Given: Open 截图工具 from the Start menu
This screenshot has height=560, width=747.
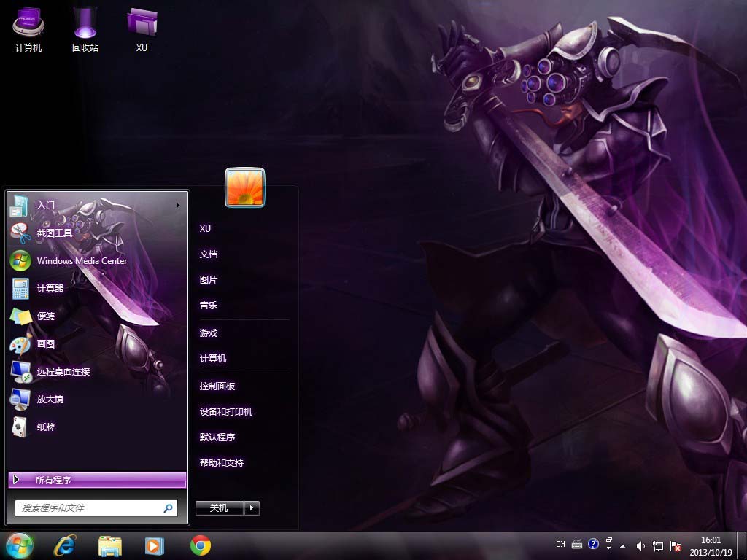Looking at the screenshot, I should [x=55, y=233].
